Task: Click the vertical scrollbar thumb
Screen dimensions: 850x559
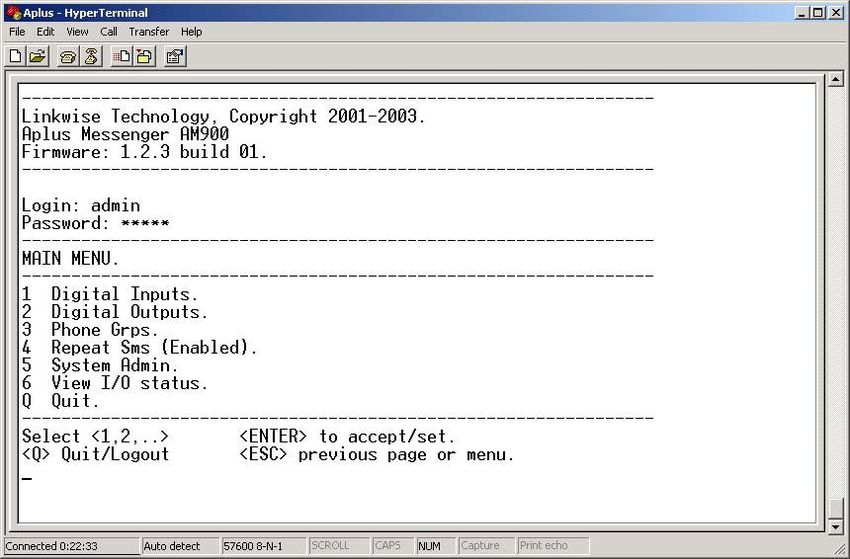Action: coord(836,508)
